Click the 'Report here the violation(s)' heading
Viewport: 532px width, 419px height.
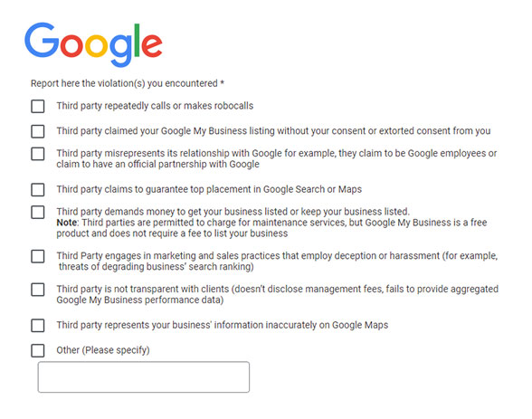pos(128,83)
